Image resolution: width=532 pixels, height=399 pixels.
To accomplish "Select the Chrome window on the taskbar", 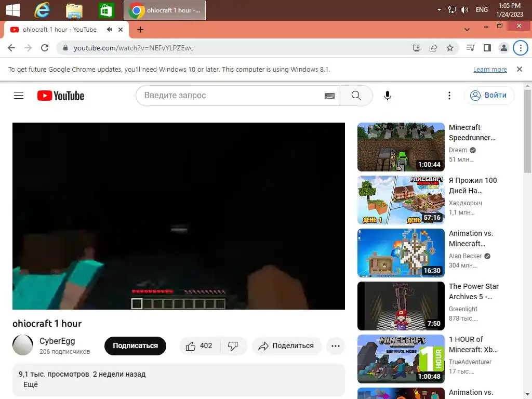I will [165, 10].
